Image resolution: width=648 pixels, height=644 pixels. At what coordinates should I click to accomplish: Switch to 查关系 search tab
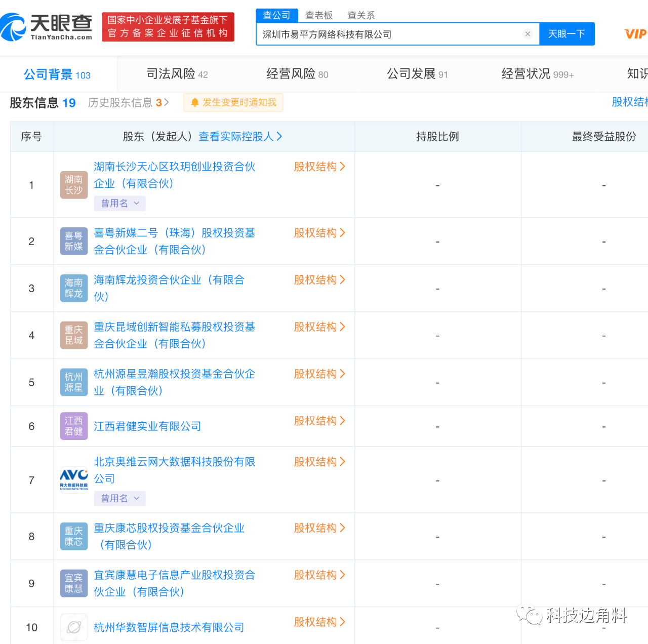click(361, 15)
